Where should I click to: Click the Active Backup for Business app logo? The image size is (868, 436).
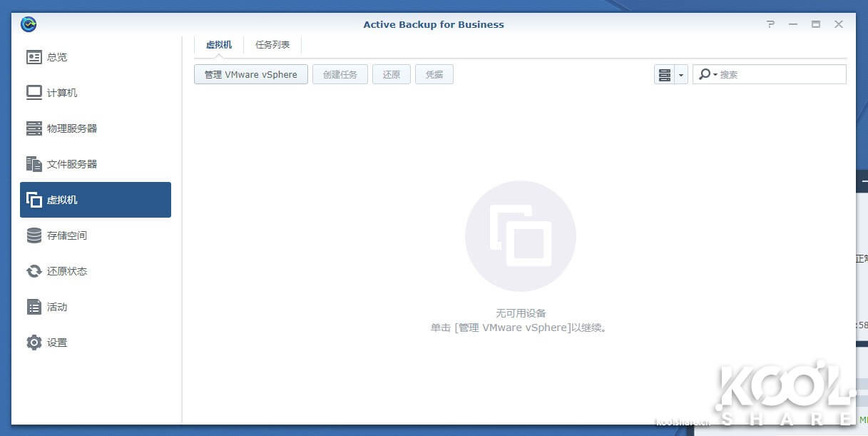29,24
